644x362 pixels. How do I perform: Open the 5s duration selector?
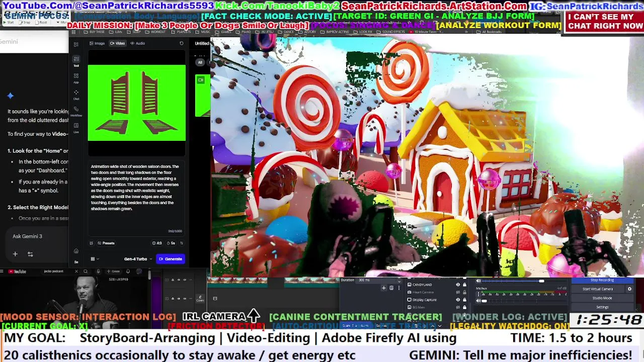pyautogui.click(x=171, y=243)
